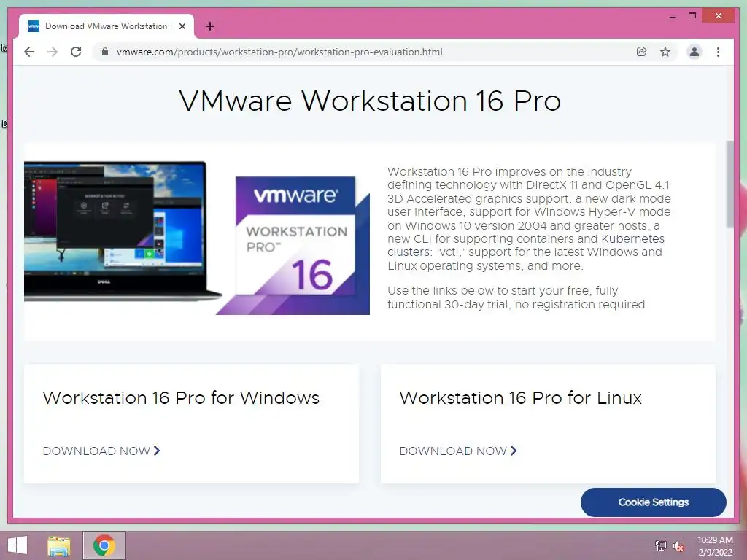The width and height of the screenshot is (747, 560).
Task: Click the address bar URL
Action: coord(279,52)
